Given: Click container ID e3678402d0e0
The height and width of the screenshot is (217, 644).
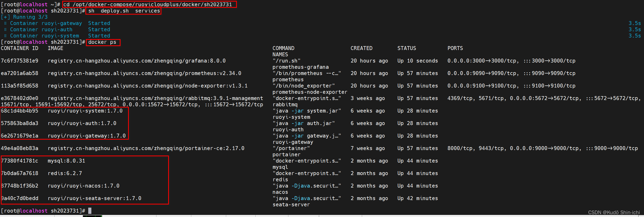Looking at the screenshot, I should [x=20, y=98].
